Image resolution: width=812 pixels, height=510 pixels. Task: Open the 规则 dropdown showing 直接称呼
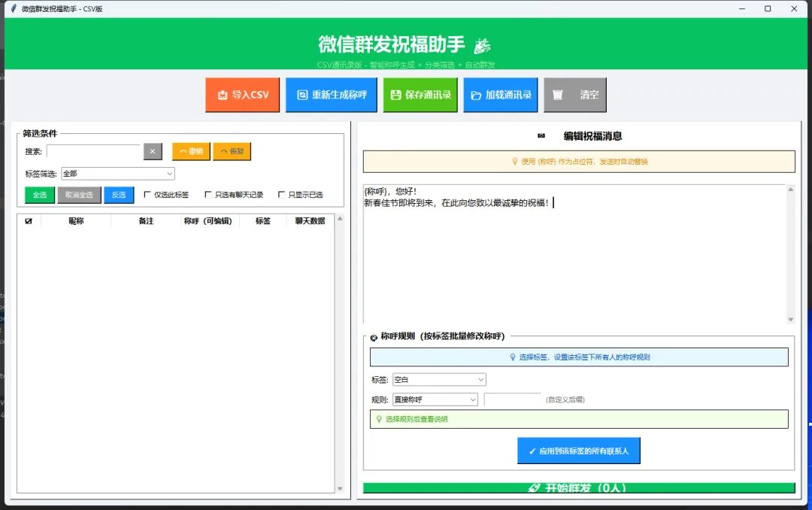pyautogui.click(x=435, y=399)
